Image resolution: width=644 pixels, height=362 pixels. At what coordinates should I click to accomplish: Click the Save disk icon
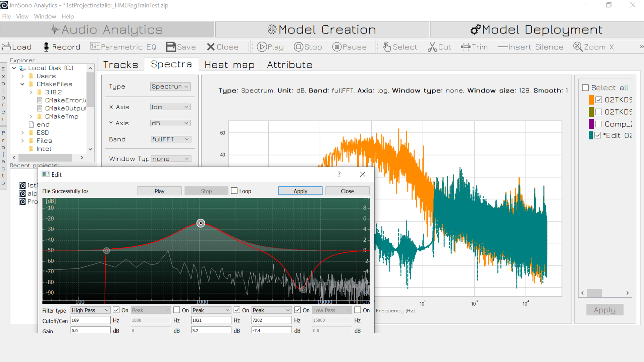171,47
